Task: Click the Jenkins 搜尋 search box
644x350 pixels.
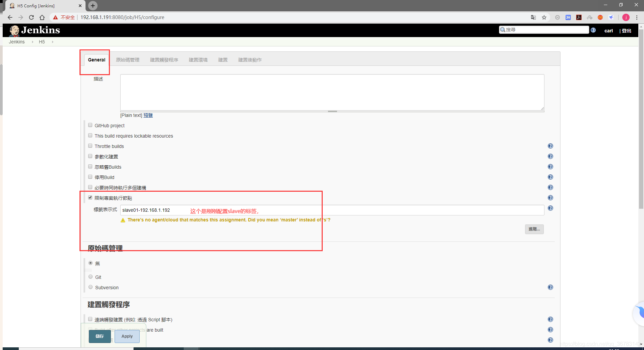Action: point(544,30)
